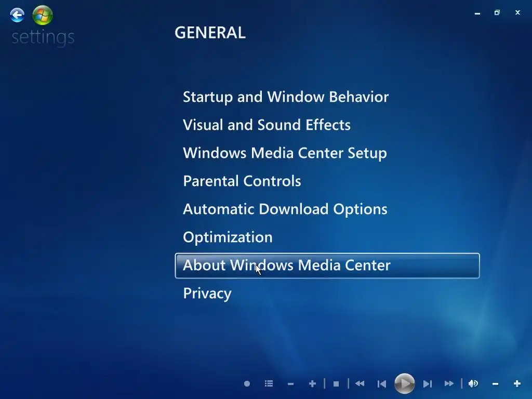This screenshot has height=399, width=532.
Task: Lower volume with the minus button
Action: (495, 384)
